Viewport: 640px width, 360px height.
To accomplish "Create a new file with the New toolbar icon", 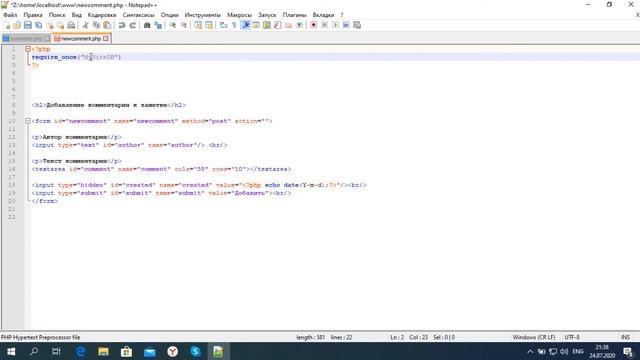I will coord(7,25).
